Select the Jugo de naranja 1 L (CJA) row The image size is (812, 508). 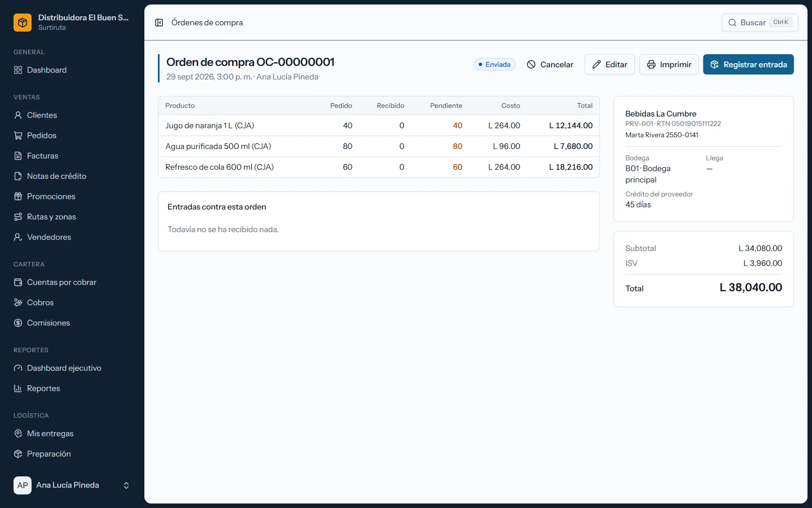379,126
